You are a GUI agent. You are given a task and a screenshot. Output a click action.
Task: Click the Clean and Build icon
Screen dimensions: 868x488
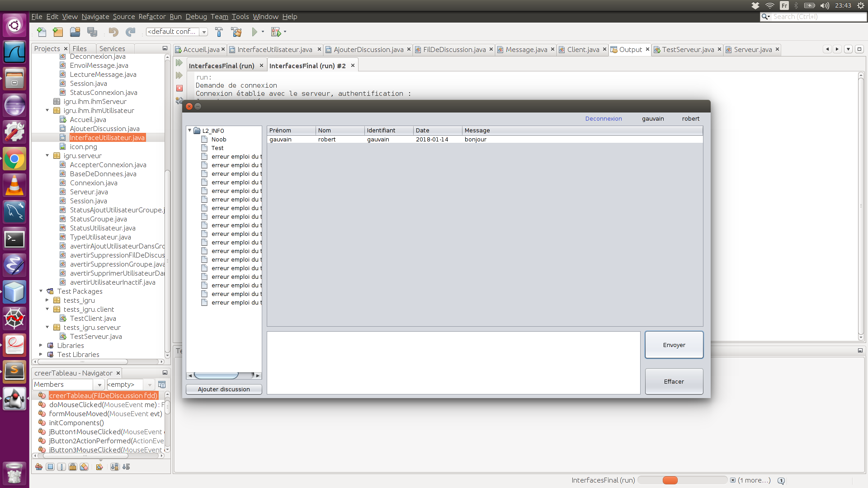coord(236,32)
